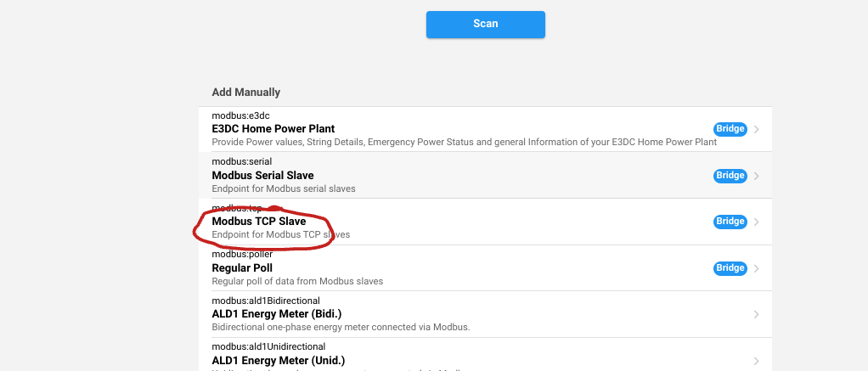
Task: Open the E3DC Home Power Plant entry
Action: 273,129
